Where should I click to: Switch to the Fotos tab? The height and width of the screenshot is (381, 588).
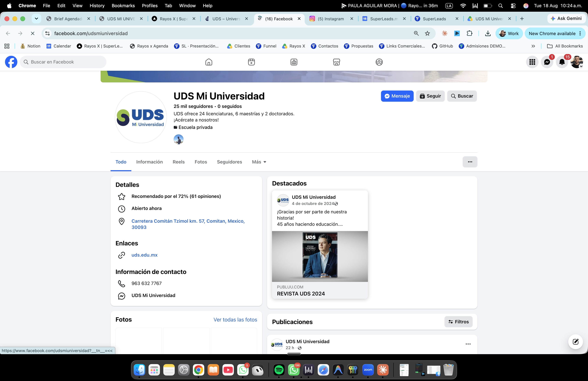(x=201, y=162)
